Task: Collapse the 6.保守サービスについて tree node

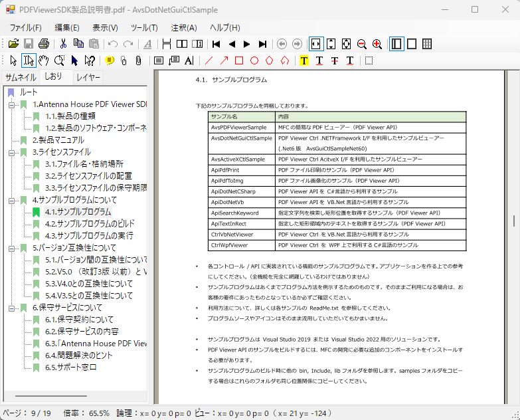Action: pyautogui.click(x=11, y=308)
